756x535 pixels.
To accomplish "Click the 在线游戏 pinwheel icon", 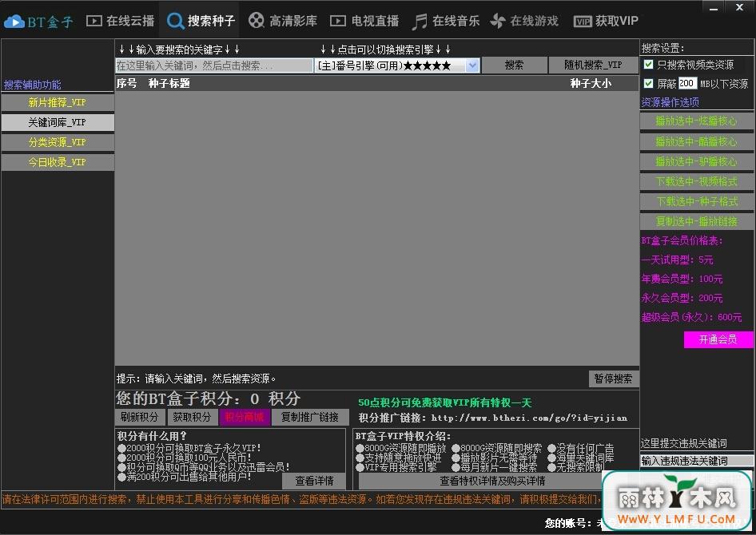I will (498, 22).
